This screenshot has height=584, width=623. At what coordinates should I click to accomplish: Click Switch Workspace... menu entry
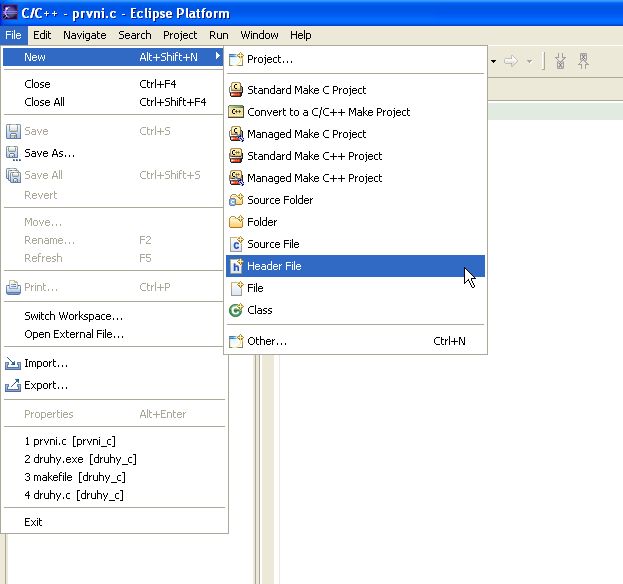[x=74, y=316]
